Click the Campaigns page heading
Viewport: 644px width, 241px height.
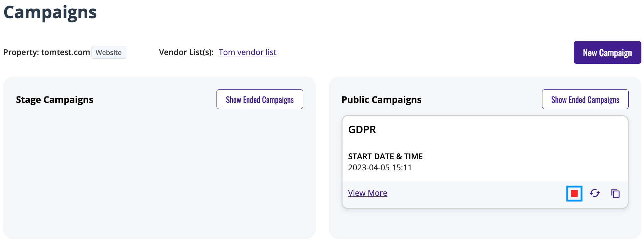[50, 12]
